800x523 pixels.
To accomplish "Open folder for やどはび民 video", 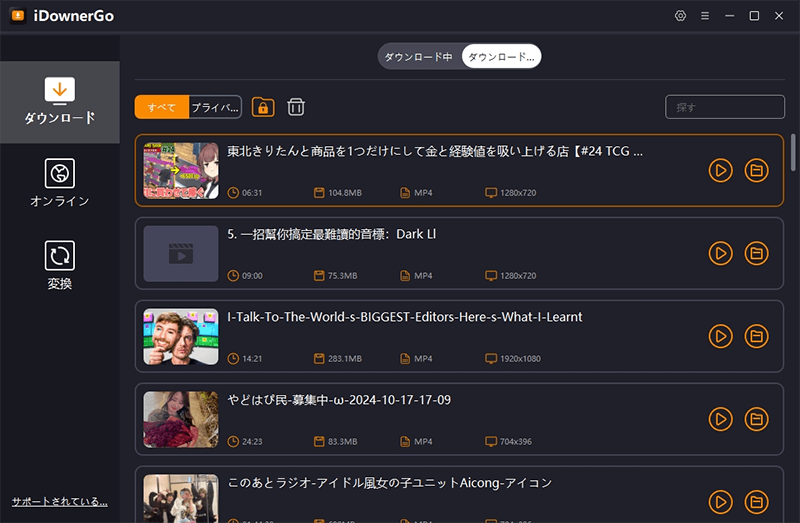I will (757, 419).
